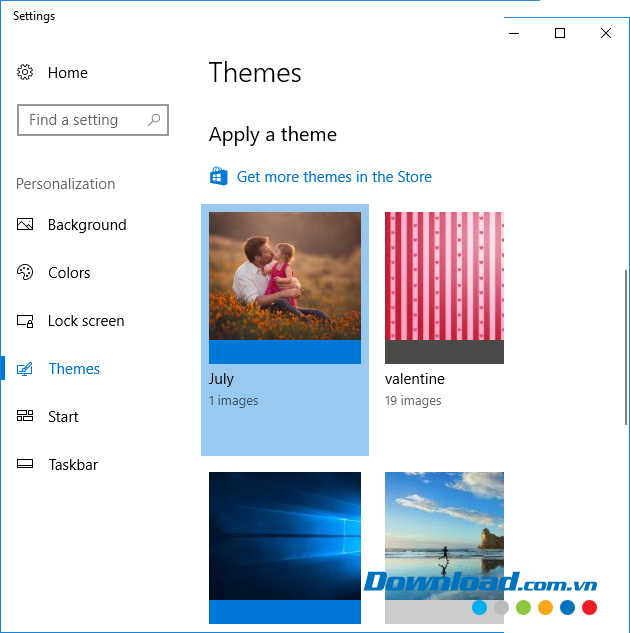Viewport: 630px width, 633px height.
Task: Click the Themes brush icon
Action: point(25,369)
